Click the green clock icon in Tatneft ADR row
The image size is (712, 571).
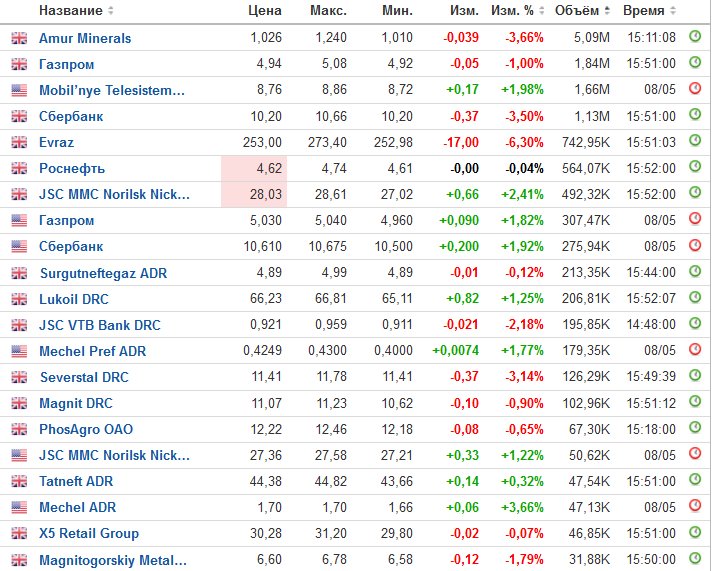click(x=695, y=479)
